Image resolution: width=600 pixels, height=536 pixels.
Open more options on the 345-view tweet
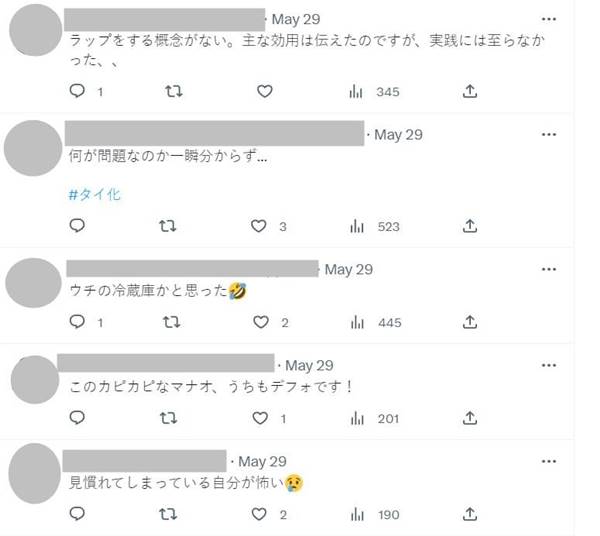pyautogui.click(x=549, y=19)
